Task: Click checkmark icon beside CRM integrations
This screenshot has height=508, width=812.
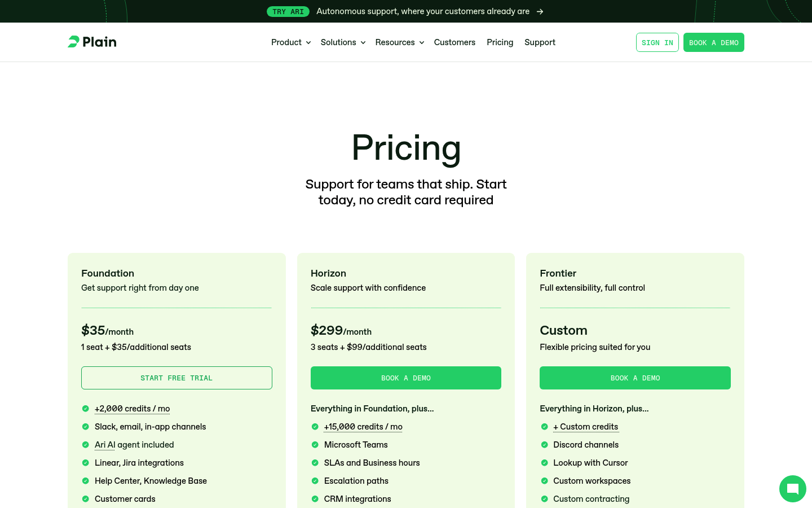Action: click(x=315, y=499)
